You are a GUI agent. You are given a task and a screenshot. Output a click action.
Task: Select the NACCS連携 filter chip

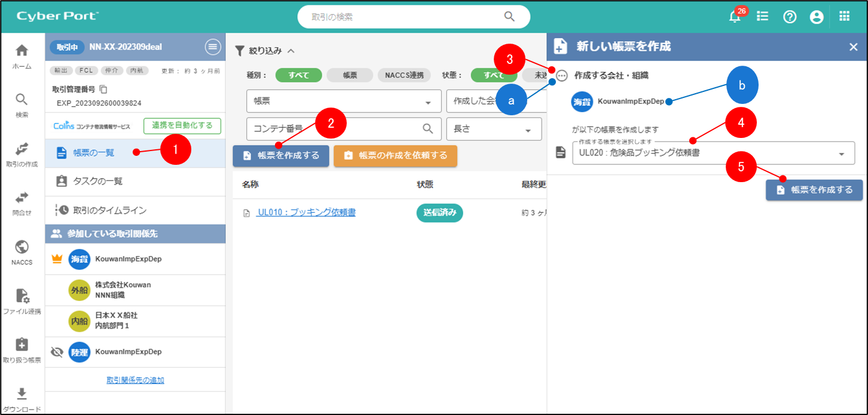click(x=404, y=75)
